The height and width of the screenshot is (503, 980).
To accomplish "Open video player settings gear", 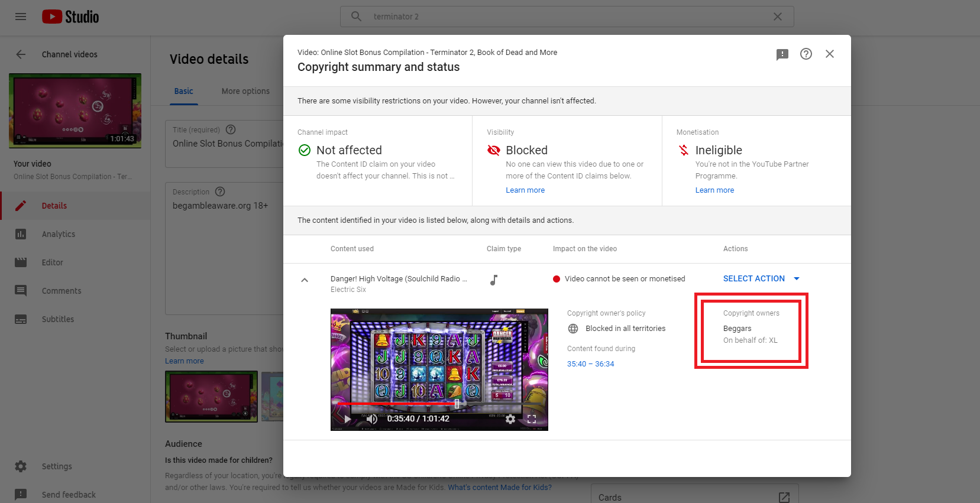I will [510, 418].
